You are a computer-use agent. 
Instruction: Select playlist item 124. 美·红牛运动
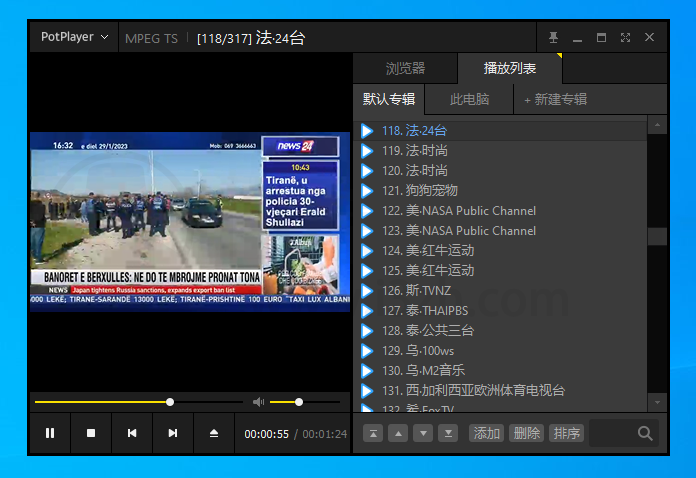click(500, 250)
